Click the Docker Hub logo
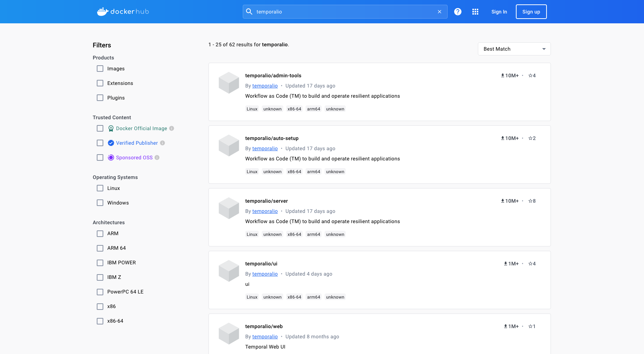Viewport: 644px width, 354px height. [x=123, y=12]
